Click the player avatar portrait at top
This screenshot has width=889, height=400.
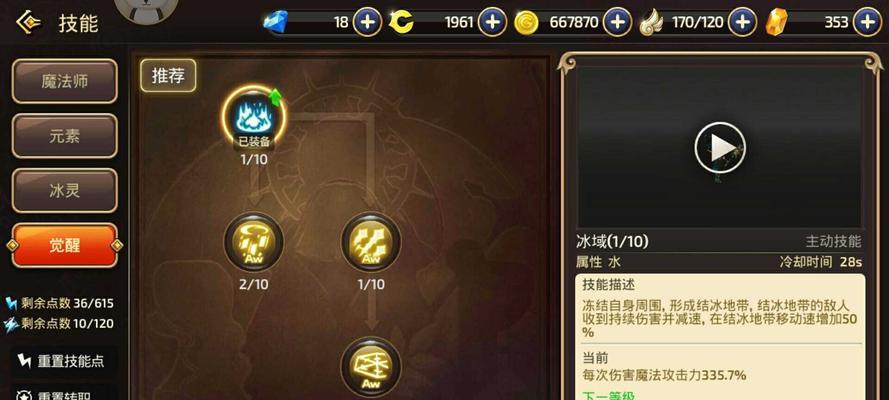coord(143,12)
